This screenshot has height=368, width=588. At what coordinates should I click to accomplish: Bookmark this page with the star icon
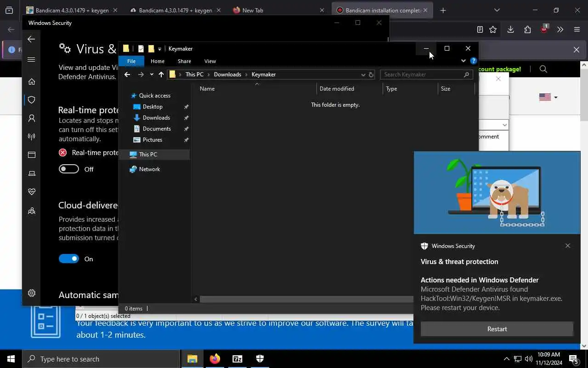coord(493,29)
